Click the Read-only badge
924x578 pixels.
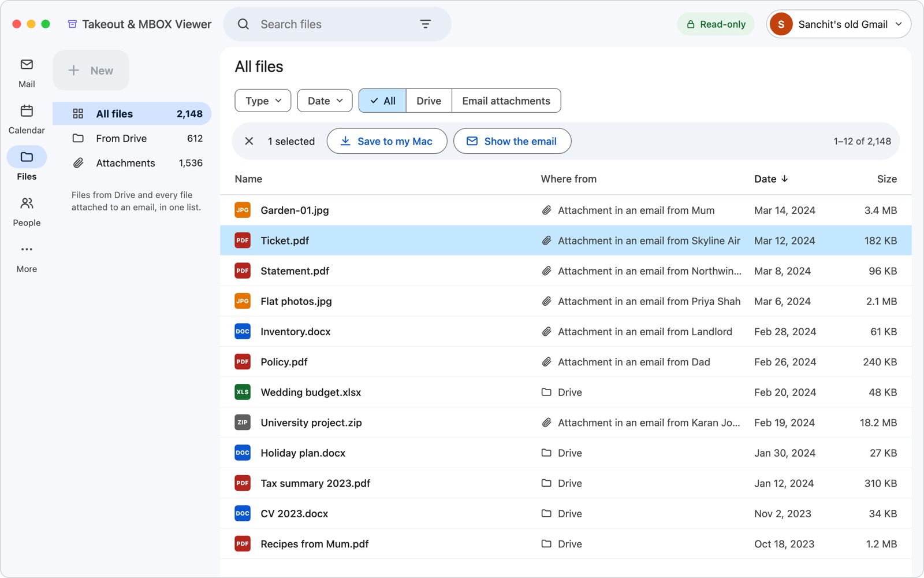(716, 24)
